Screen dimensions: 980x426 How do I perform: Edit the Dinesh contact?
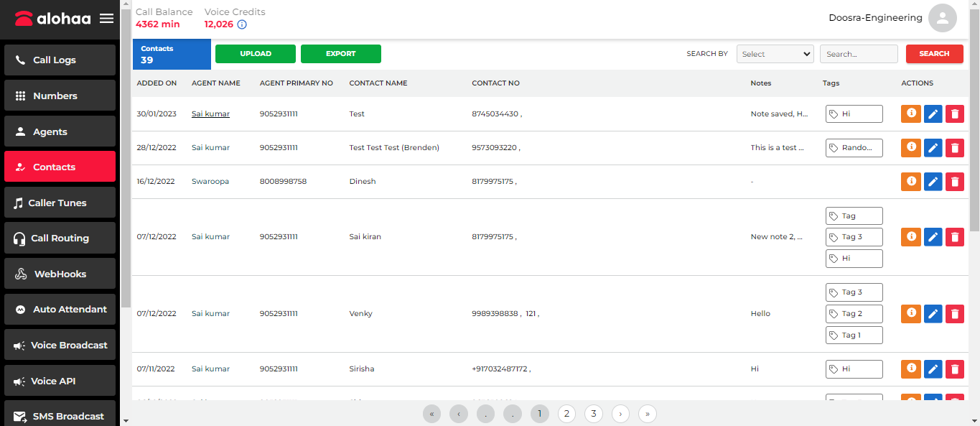pos(933,181)
